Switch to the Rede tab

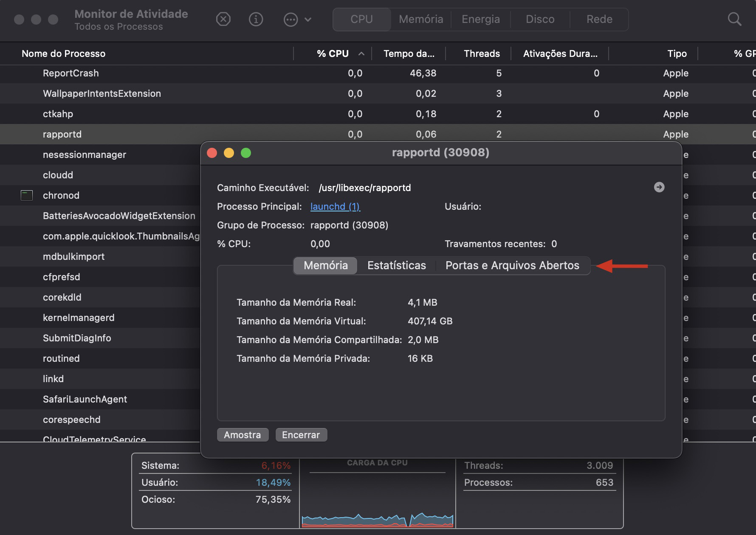tap(599, 19)
